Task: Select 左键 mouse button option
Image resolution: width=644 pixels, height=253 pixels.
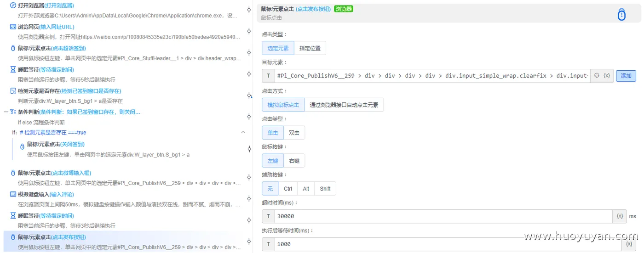Action: point(273,161)
